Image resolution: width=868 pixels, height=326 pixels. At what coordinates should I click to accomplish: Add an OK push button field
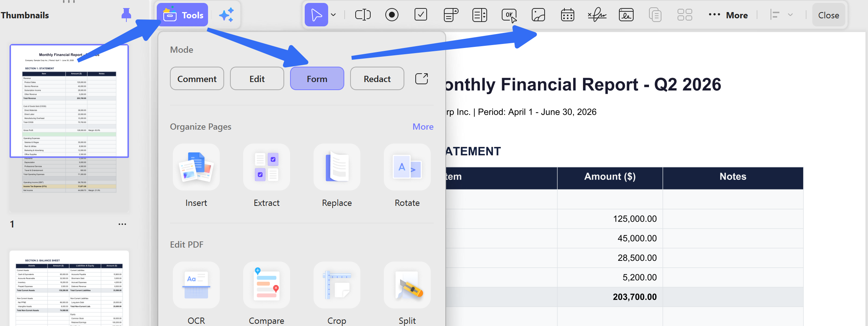(x=509, y=15)
